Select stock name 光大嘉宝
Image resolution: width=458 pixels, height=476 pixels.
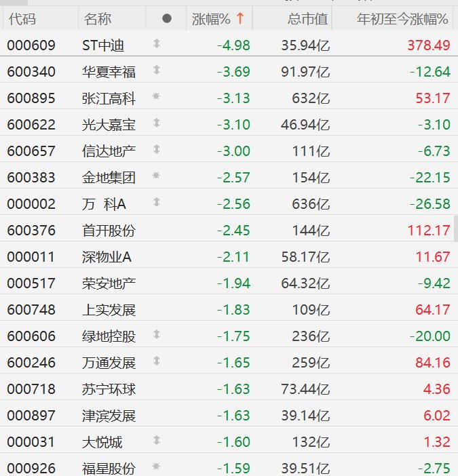109,125
